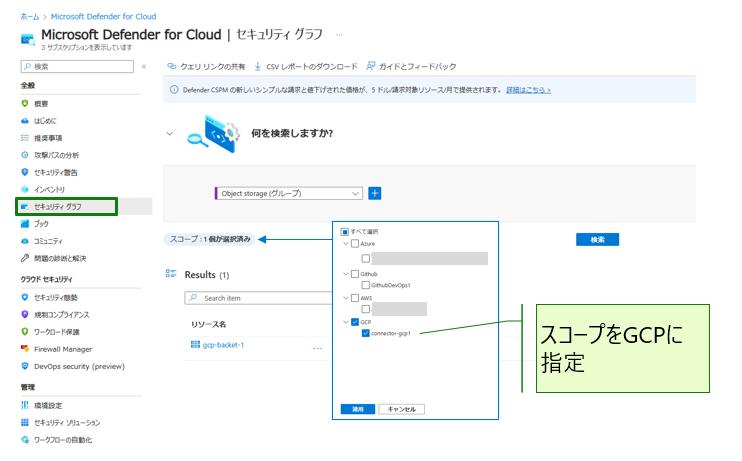
Task: Select 環境設定 in the sidebar menu
Action: pyautogui.click(x=48, y=405)
